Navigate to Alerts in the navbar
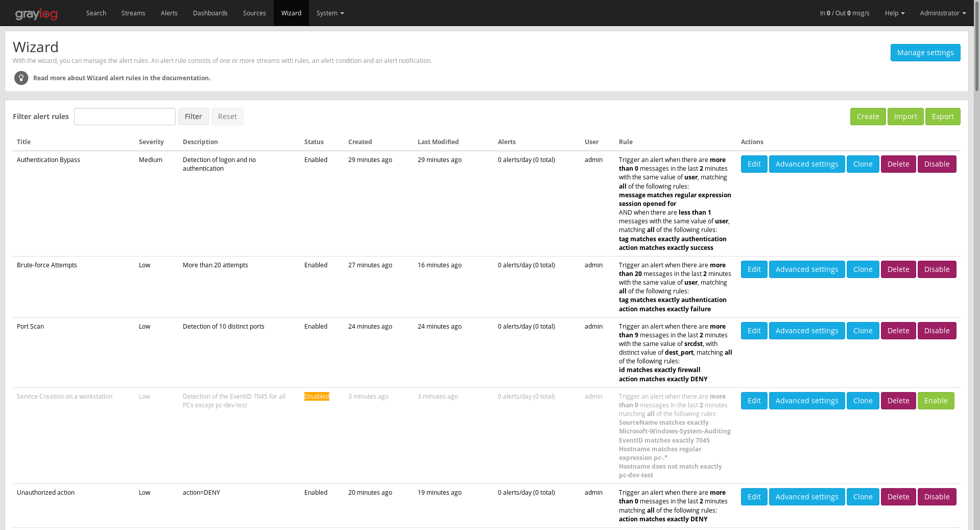The image size is (980, 530). [169, 13]
